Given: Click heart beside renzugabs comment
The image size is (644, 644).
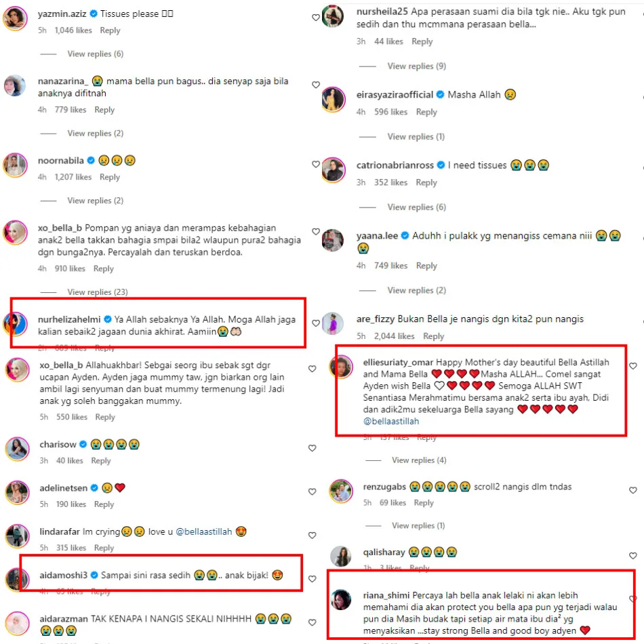Looking at the screenshot, I should (x=633, y=490).
